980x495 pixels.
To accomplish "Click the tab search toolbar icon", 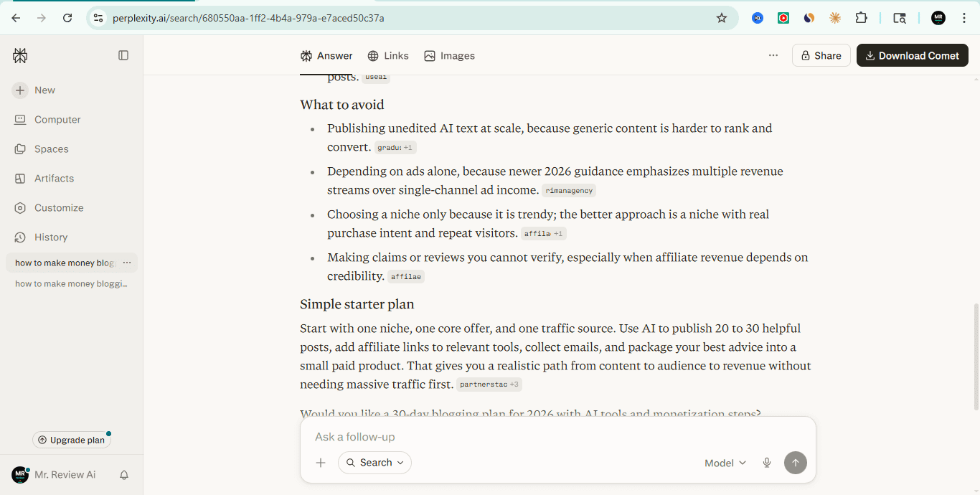I will 900,18.
